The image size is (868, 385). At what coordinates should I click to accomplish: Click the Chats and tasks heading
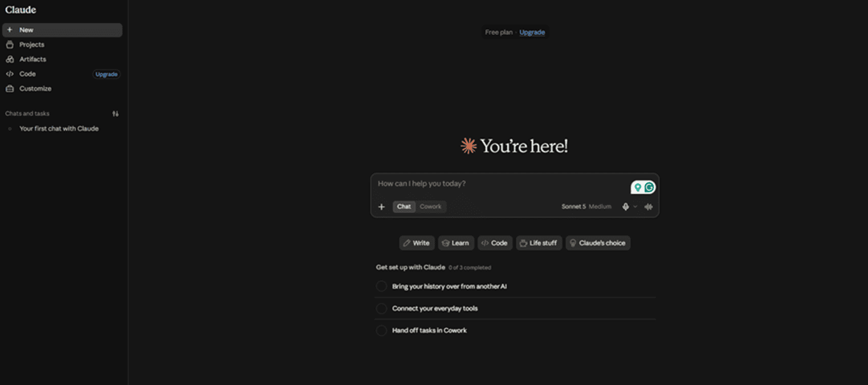coord(27,114)
